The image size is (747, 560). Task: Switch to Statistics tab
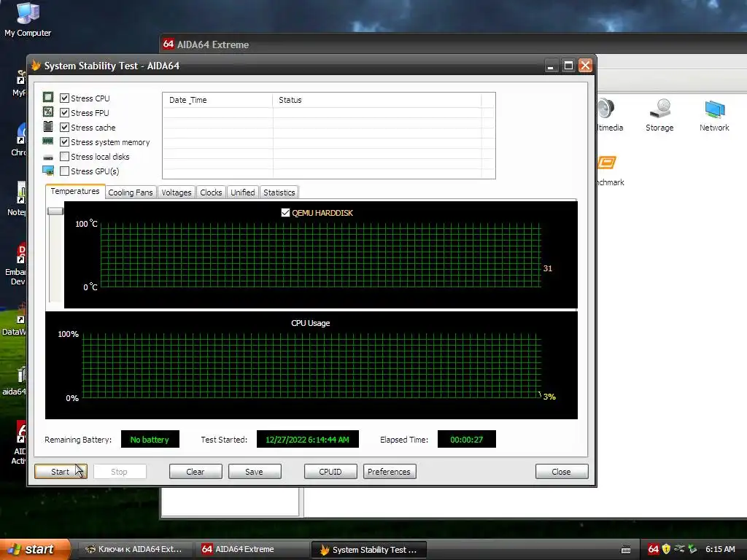pos(279,192)
